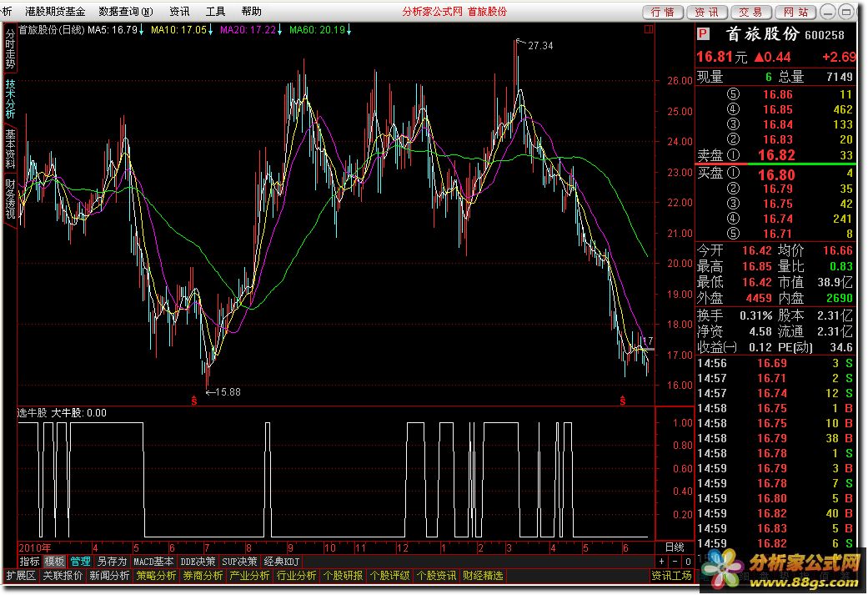Select the 指标 tab

29,562
